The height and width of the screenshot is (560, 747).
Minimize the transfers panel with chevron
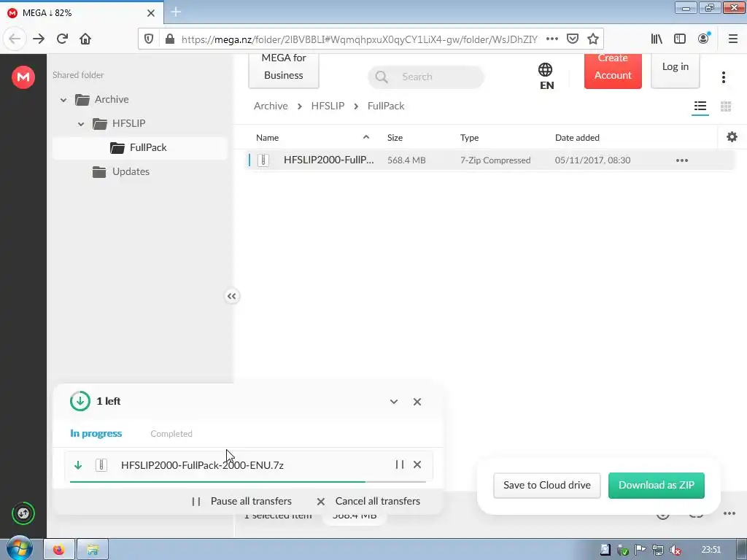393,402
